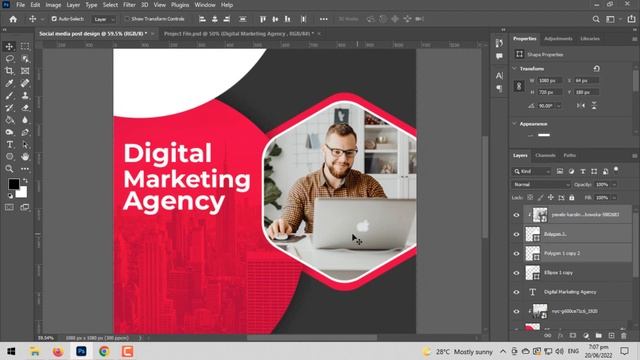Open the Edit Toolbar three-dots menu
Image resolution: width=640 pixels, height=360 pixels.
click(x=25, y=169)
